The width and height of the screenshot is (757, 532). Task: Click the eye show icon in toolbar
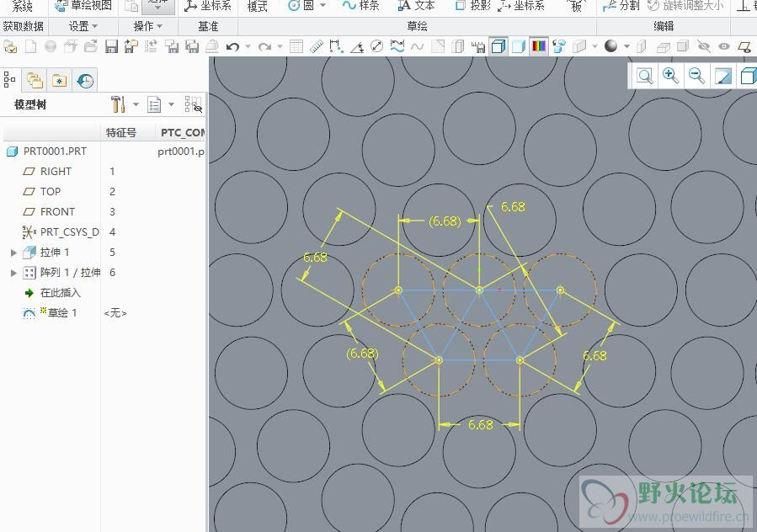(723, 47)
